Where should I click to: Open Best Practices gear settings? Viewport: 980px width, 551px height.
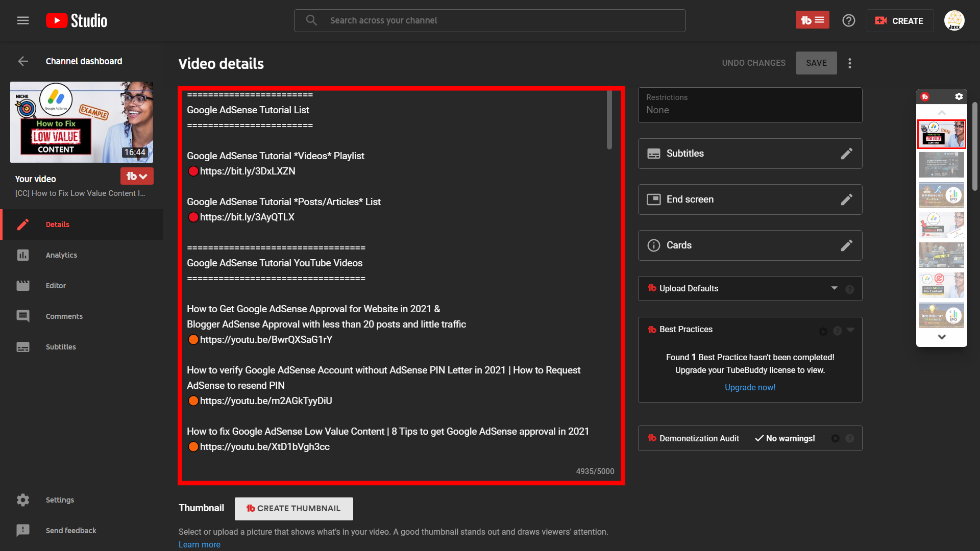823,332
